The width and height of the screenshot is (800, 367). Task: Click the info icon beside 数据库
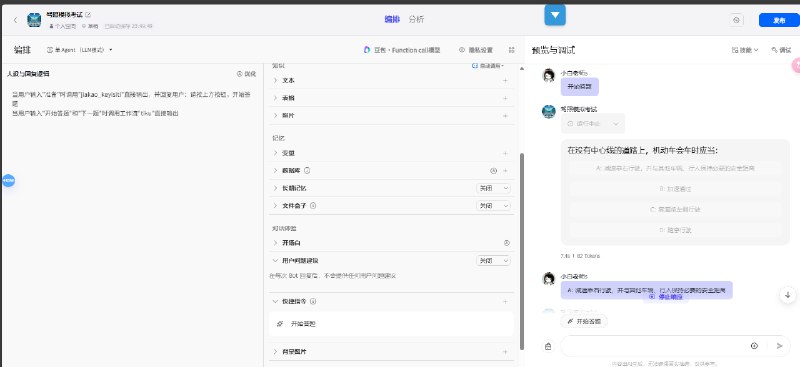pos(307,170)
